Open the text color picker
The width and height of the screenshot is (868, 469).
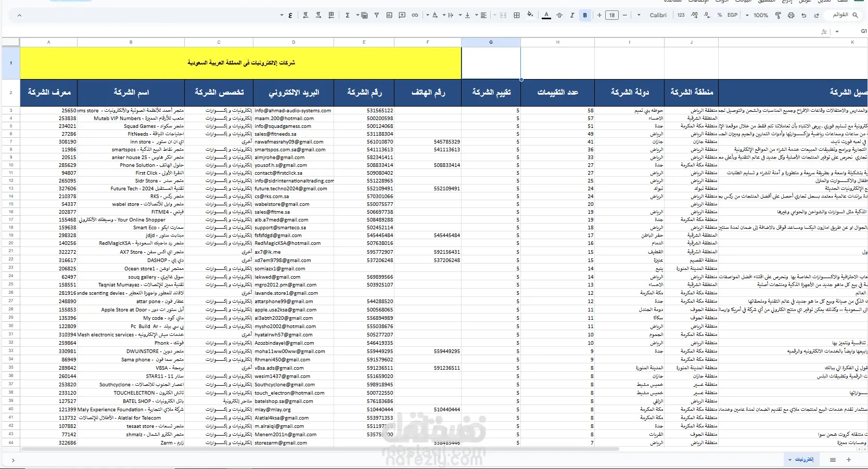(x=546, y=15)
